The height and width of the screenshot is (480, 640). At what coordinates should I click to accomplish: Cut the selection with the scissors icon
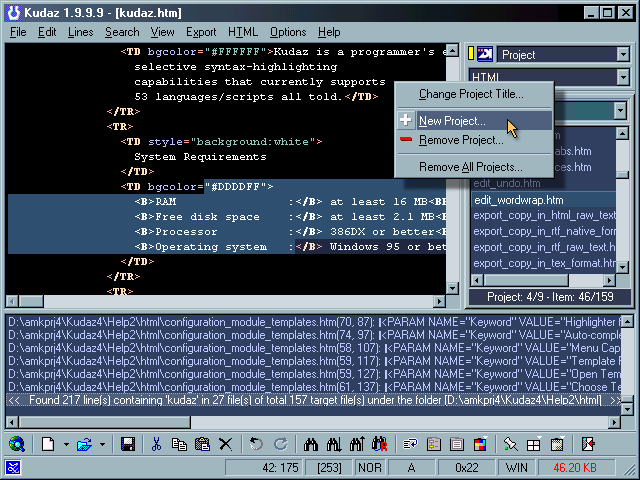[156, 444]
